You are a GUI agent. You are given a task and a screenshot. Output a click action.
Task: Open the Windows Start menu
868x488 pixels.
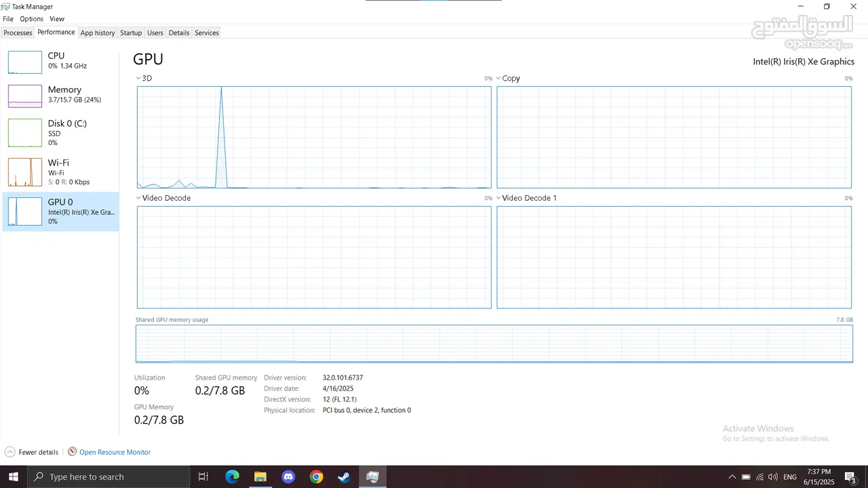[x=14, y=476]
